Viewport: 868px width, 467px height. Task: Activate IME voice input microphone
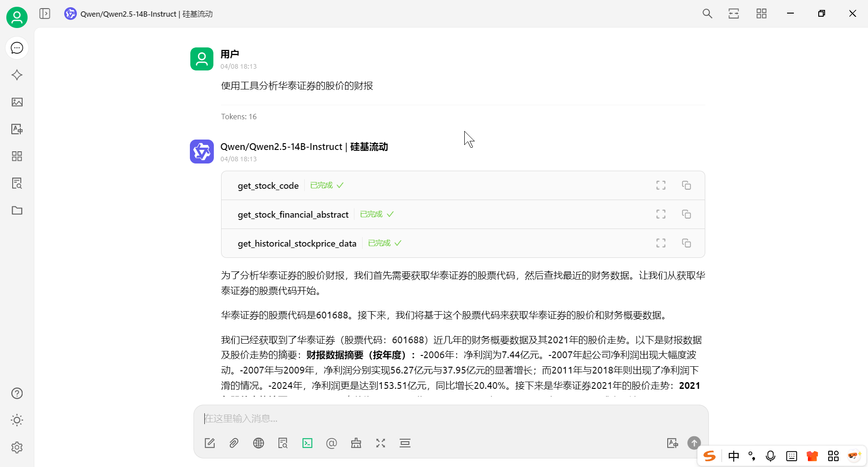(771, 456)
